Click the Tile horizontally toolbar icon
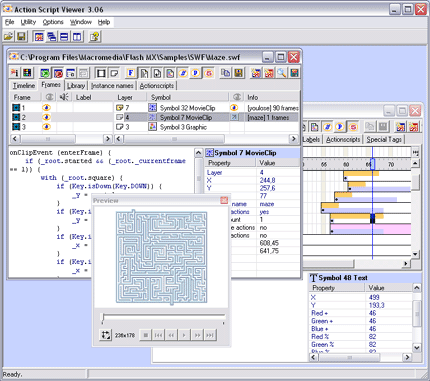This screenshot has width=430, height=381. (64, 36)
